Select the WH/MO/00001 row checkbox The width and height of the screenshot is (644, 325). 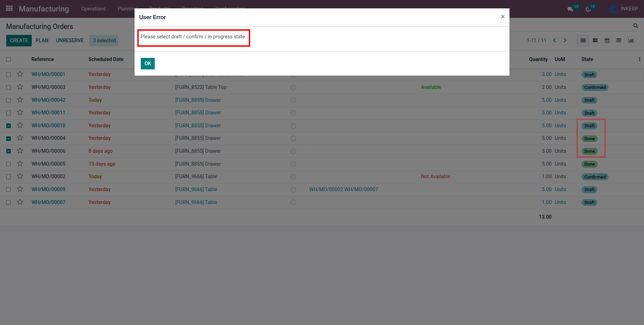point(9,75)
